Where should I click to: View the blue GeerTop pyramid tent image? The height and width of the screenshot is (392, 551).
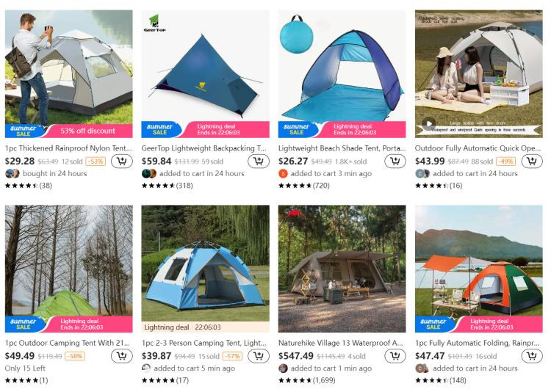click(205, 65)
